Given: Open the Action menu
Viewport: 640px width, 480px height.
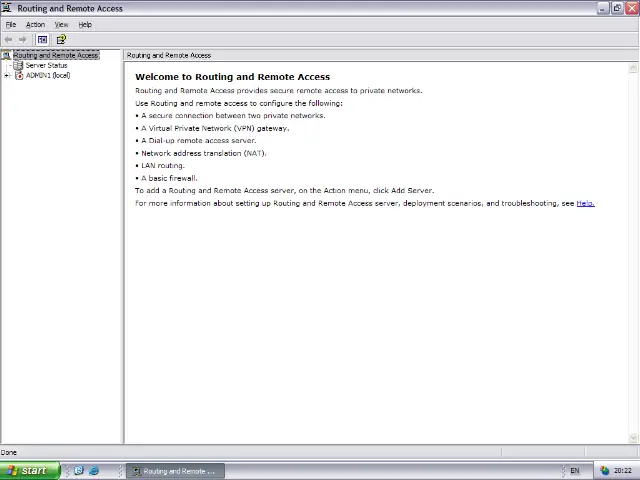Looking at the screenshot, I should point(35,24).
